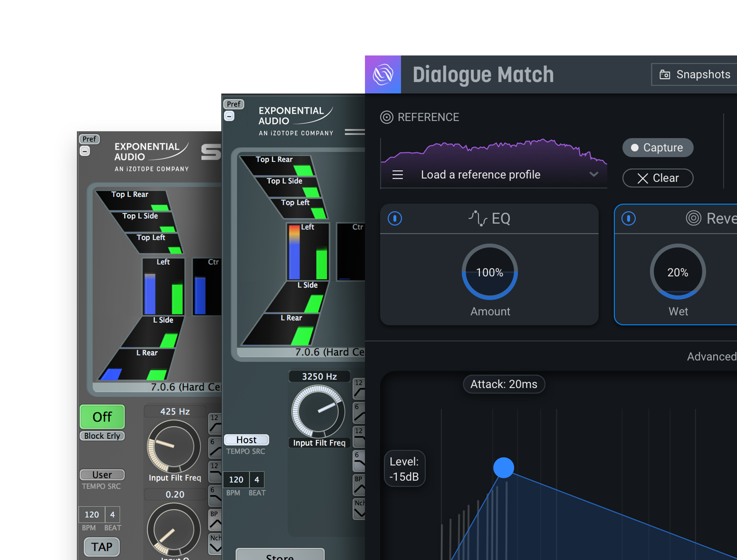This screenshot has width=737, height=560.
Task: Click the blue attack envelope node
Action: click(x=504, y=468)
